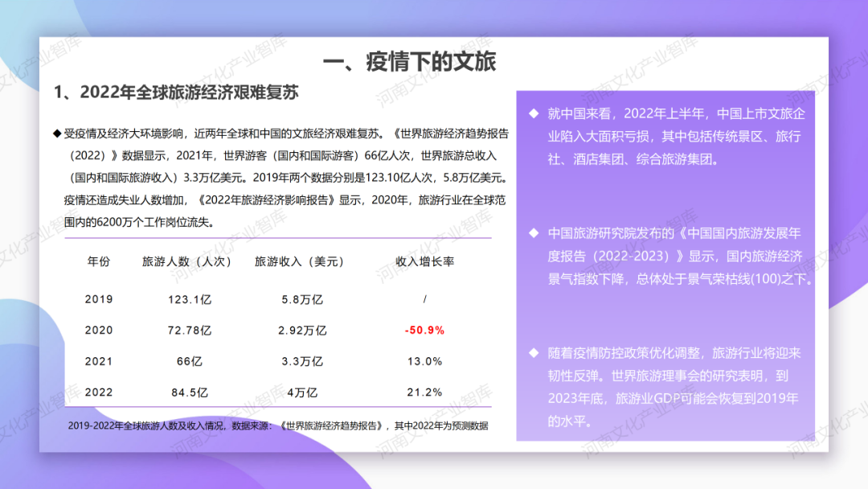Click the red growth rate '-50.9%'

(424, 330)
